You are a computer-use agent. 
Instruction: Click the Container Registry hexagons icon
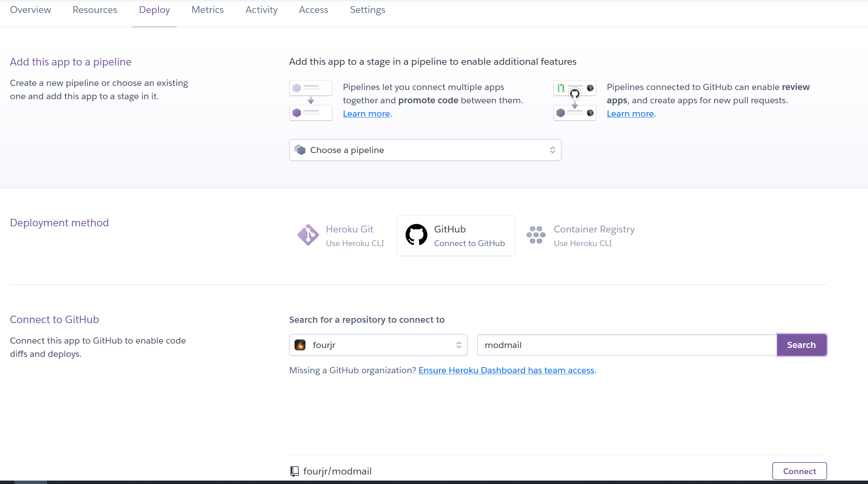536,235
